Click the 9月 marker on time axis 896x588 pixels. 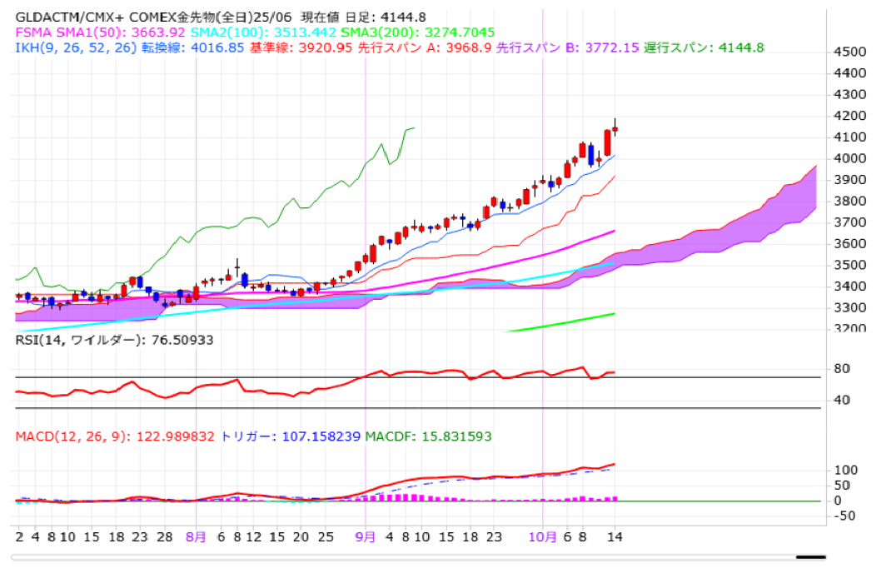point(366,538)
